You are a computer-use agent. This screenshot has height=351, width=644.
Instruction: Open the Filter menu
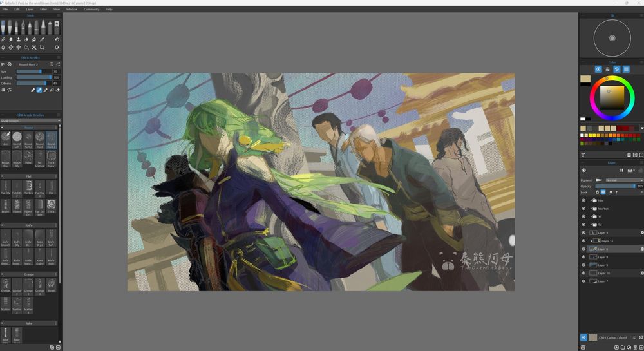click(43, 9)
